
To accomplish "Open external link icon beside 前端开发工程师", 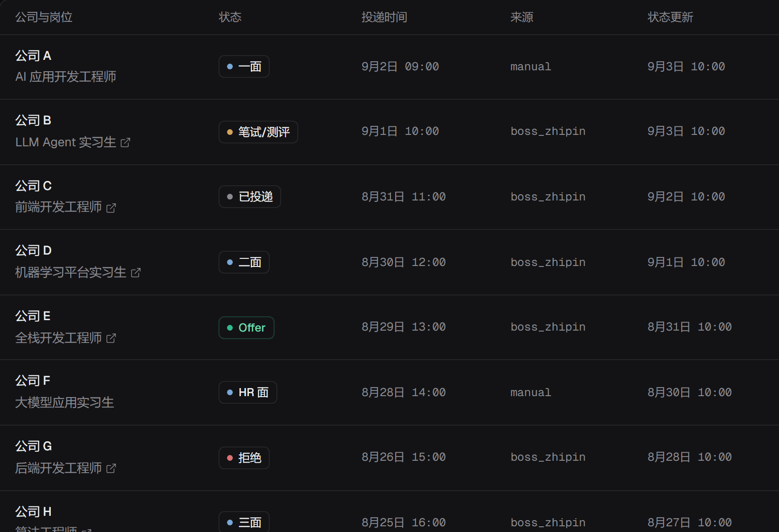I will [111, 208].
